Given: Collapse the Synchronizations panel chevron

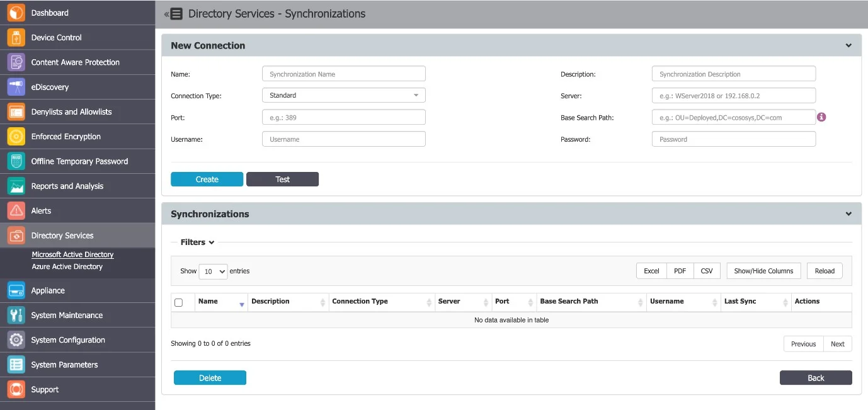Looking at the screenshot, I should (848, 214).
